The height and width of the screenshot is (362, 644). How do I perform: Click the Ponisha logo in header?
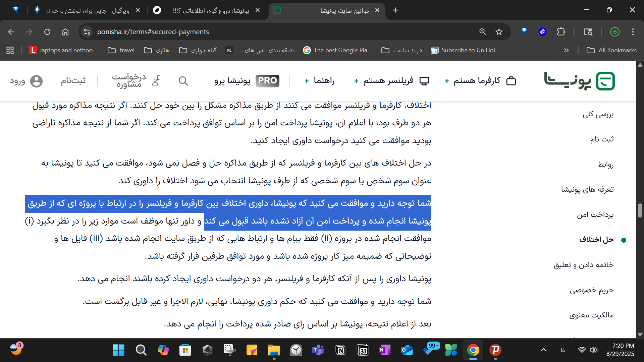(x=579, y=81)
